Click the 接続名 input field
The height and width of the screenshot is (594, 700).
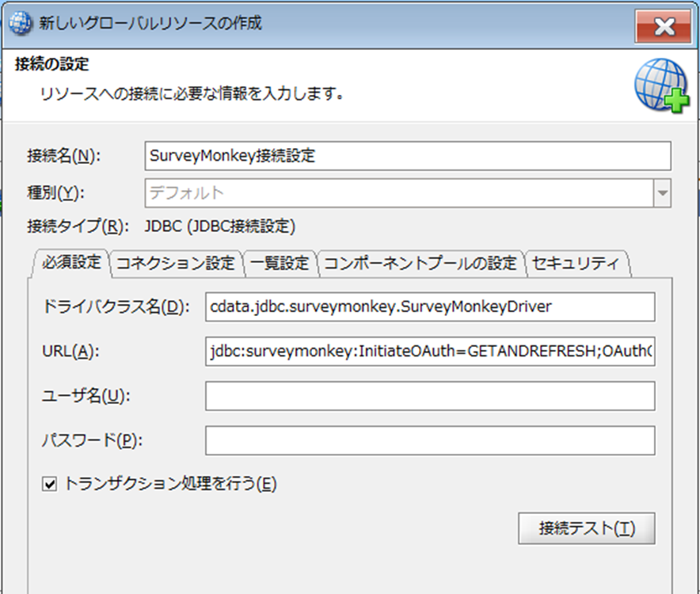[408, 156]
